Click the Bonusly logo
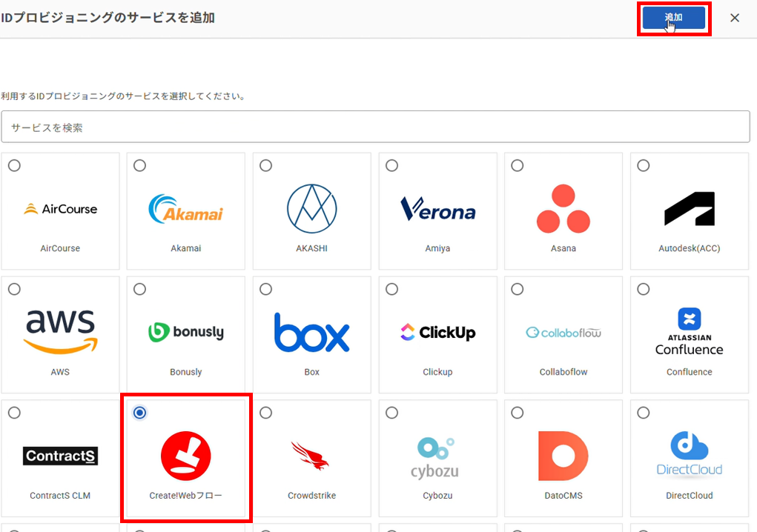This screenshot has width=757, height=532. tap(186, 333)
